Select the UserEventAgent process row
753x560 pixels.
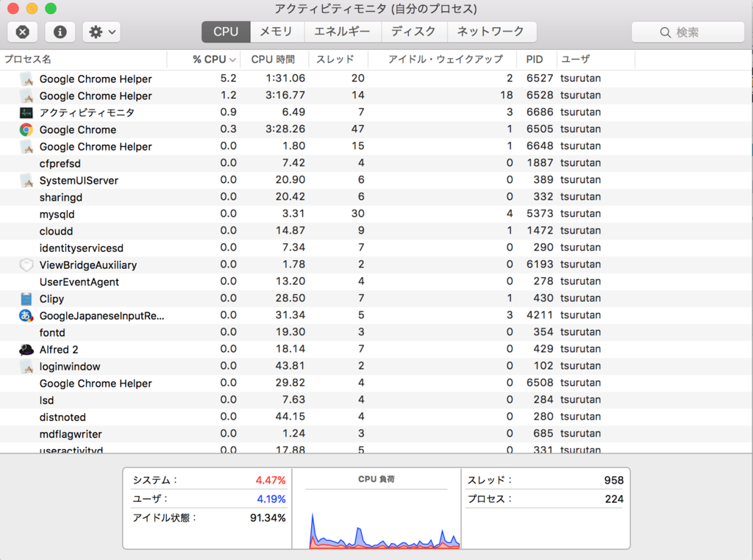(376, 281)
